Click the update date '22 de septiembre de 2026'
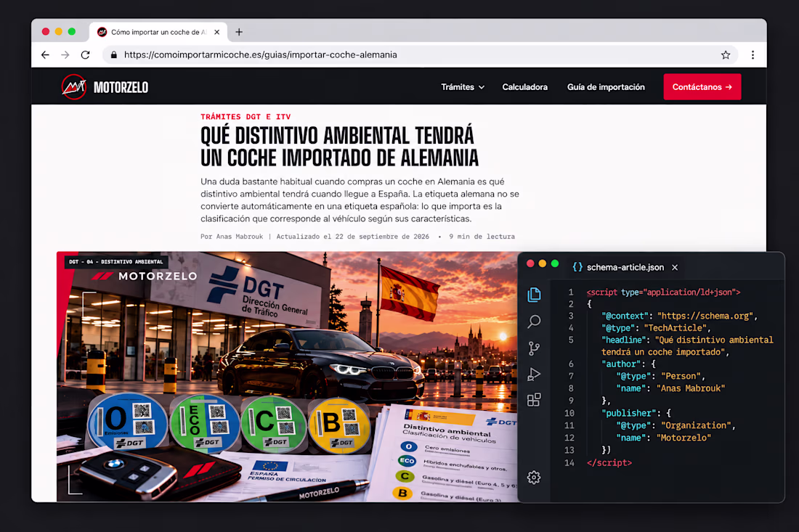799x532 pixels. coord(382,237)
